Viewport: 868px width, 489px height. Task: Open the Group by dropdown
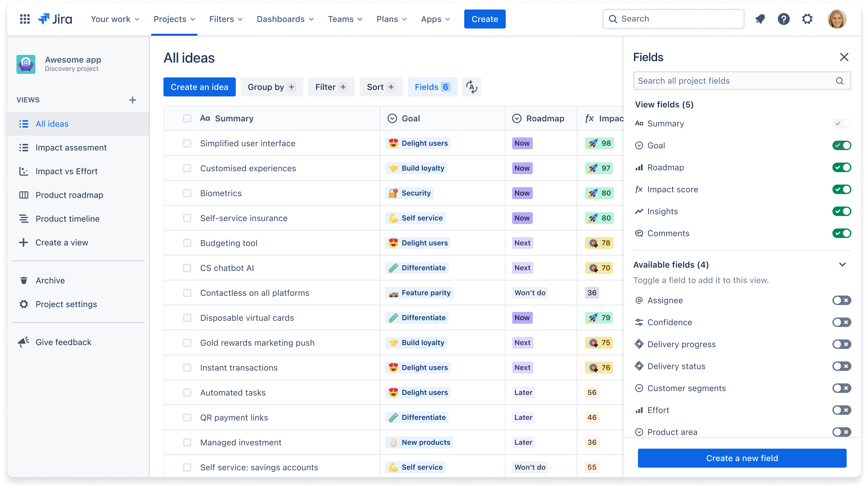pos(271,87)
